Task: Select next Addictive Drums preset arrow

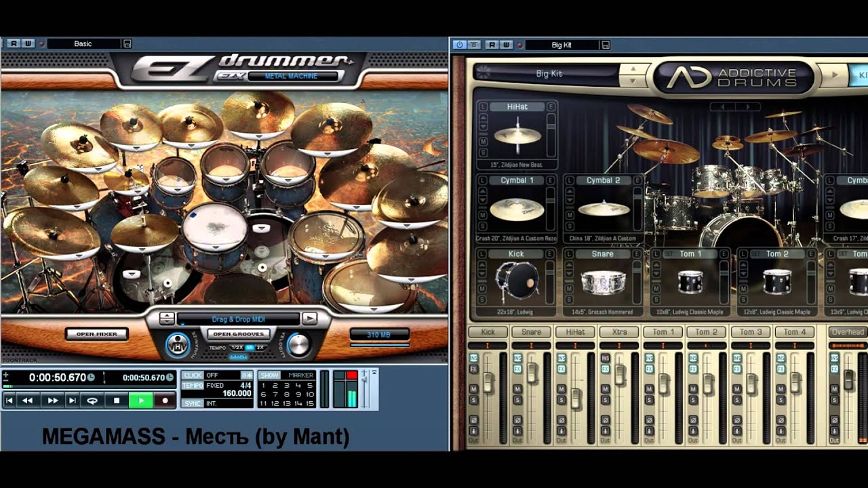Action: click(x=633, y=80)
